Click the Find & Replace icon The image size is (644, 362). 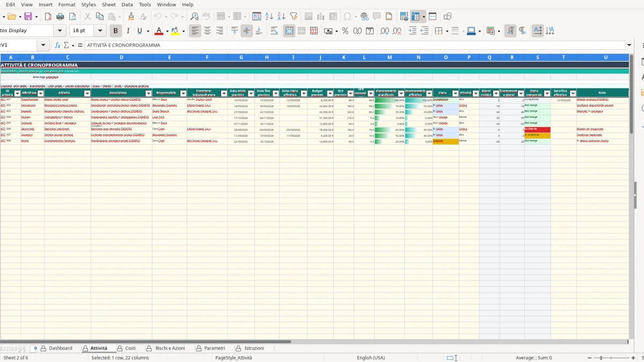pyautogui.click(x=194, y=17)
